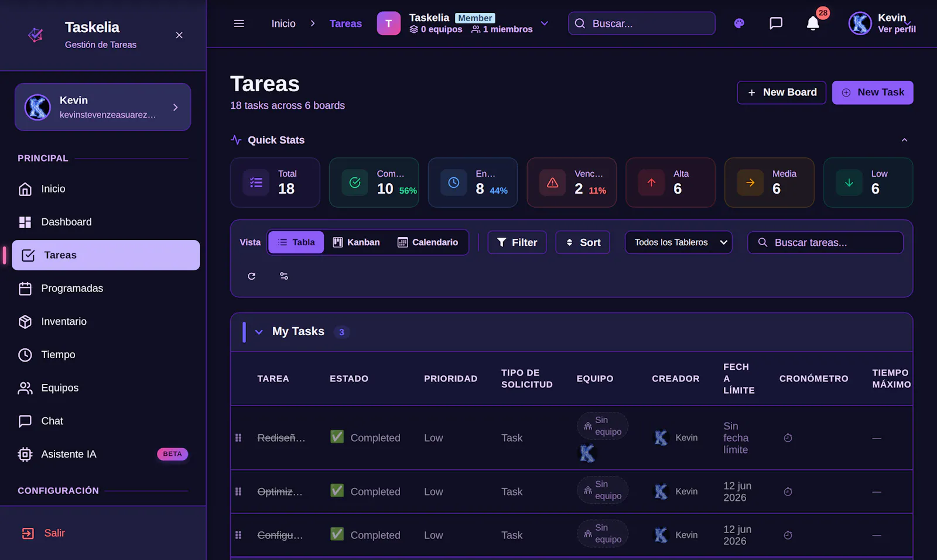Click the Alta priority stat card
The width and height of the screenshot is (937, 560).
[671, 183]
